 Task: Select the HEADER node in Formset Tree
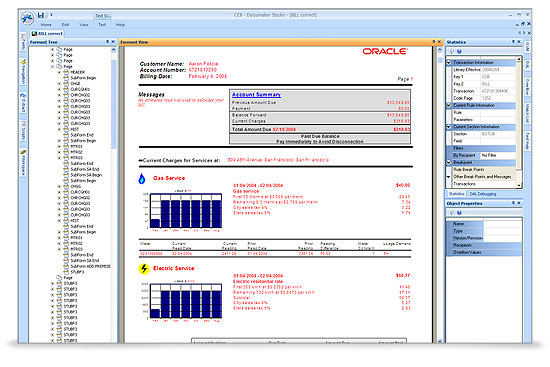pyautogui.click(x=78, y=72)
